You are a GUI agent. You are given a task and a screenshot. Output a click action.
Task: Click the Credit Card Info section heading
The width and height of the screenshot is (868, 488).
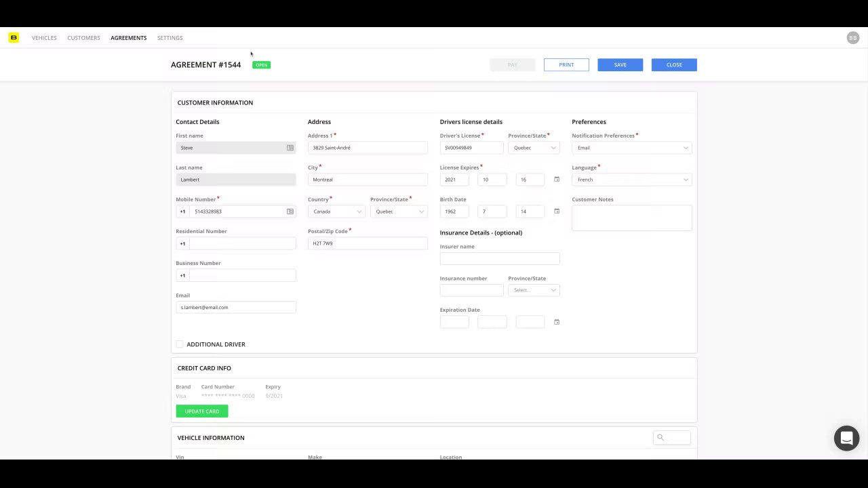204,368
